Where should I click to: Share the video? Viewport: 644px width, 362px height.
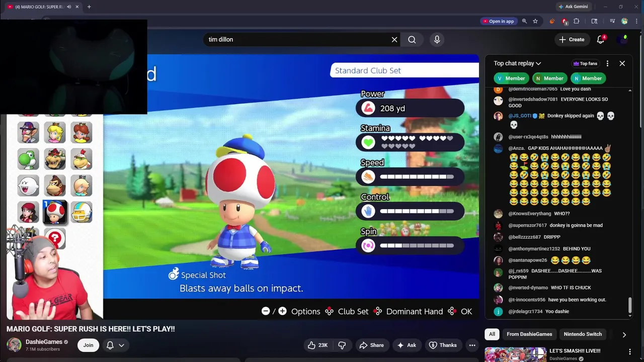click(x=371, y=345)
